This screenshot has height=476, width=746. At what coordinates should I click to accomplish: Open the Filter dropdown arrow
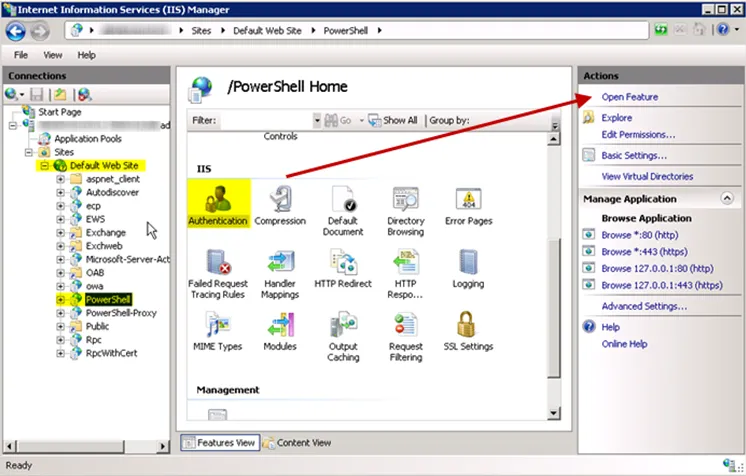(x=317, y=120)
